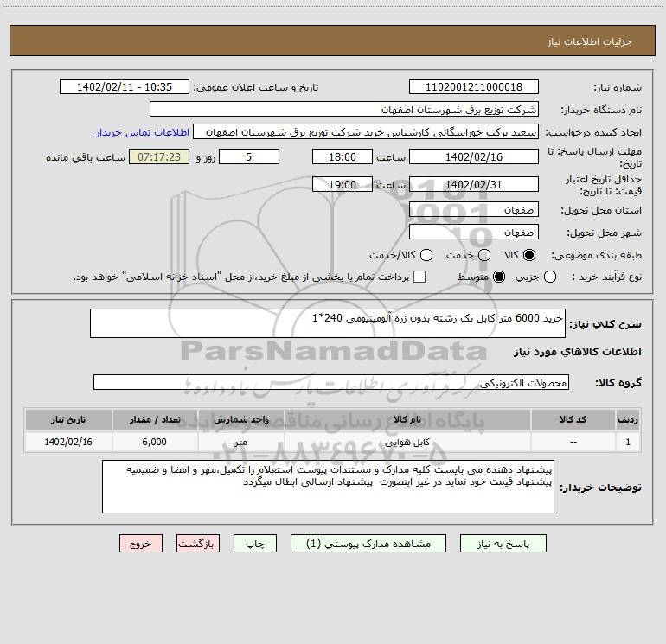Click the quantity cell 6,000

click(155, 442)
